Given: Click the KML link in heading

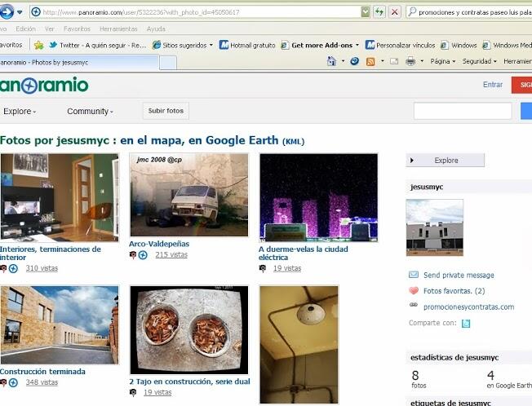Looking at the screenshot, I should [x=293, y=141].
